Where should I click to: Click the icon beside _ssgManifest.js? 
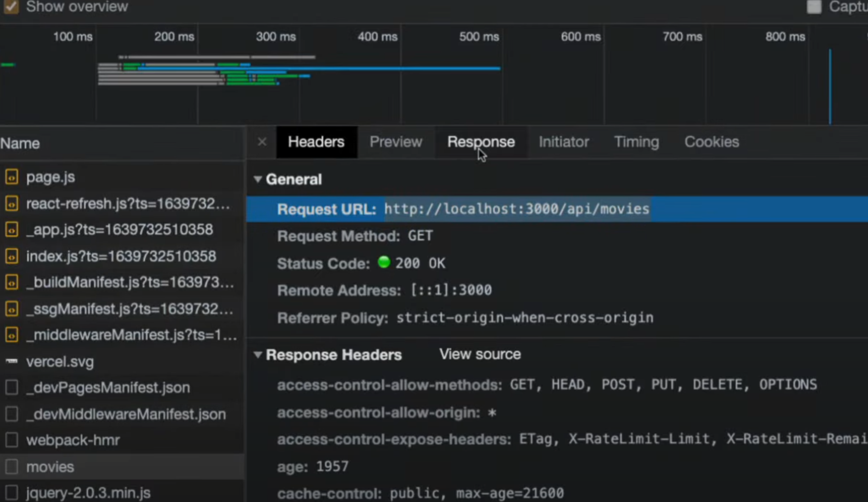[x=12, y=309]
